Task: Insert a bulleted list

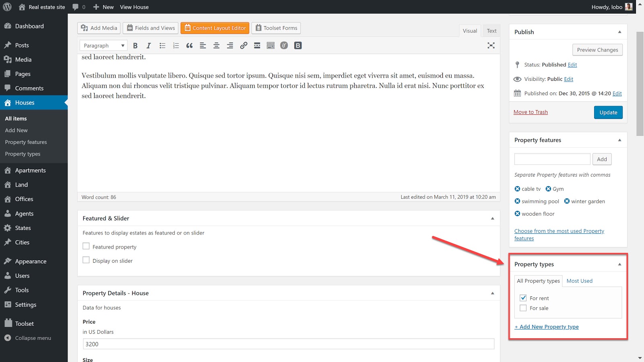Action: coord(162,46)
